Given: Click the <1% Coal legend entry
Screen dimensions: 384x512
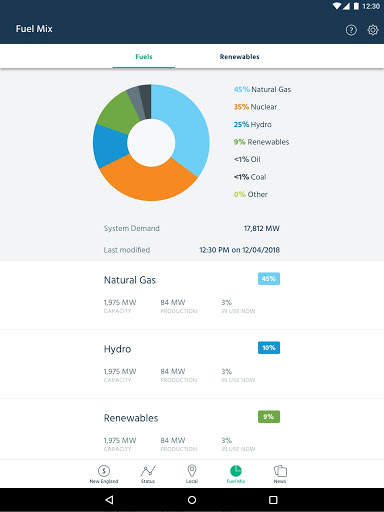Looking at the screenshot, I should (x=250, y=177).
